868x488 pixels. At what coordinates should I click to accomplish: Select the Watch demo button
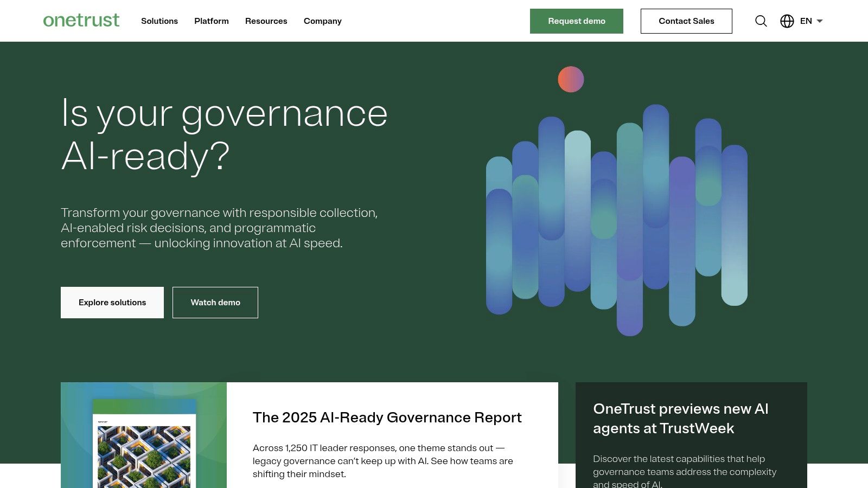coord(215,303)
